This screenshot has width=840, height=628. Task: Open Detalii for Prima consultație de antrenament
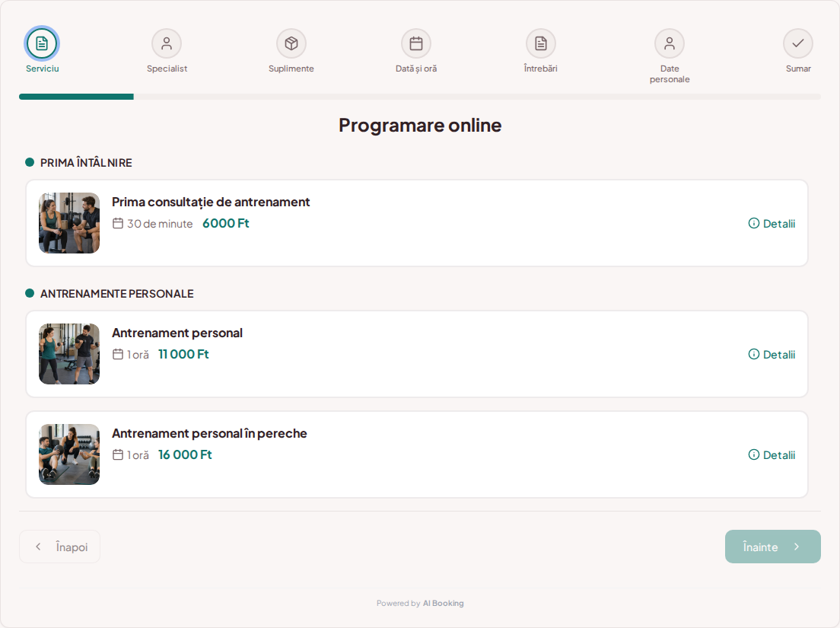[x=772, y=224]
